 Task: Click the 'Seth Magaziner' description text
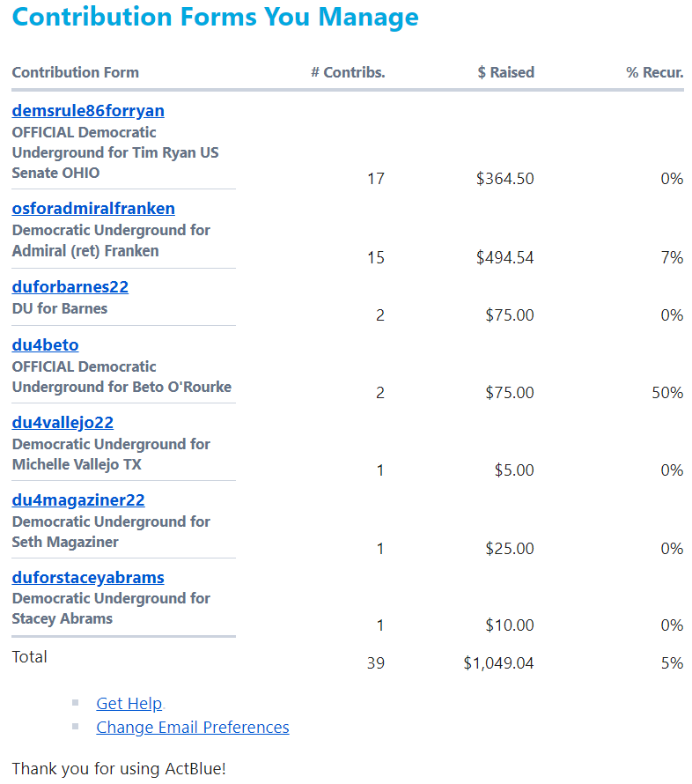(x=65, y=542)
